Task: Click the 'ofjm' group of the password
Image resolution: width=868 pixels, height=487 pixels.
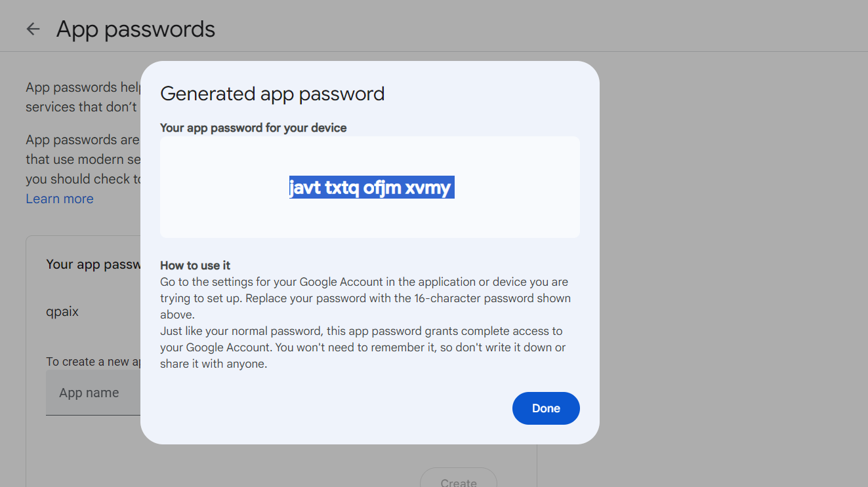Action: 382,188
